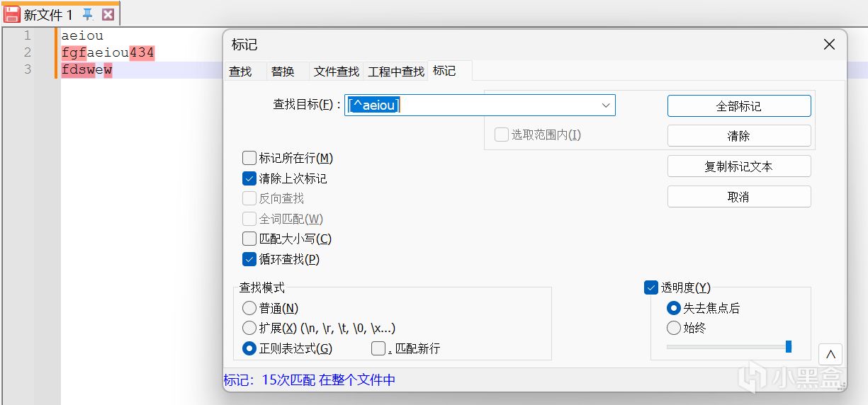The image size is (868, 405).
Task: Close the 新文件 1 tab with red X
Action: point(108,14)
